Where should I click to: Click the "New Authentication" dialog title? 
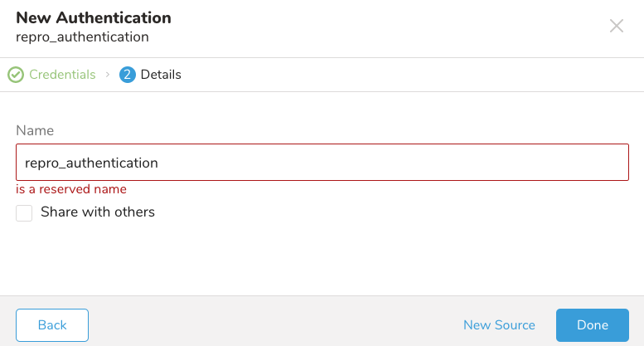[94, 17]
